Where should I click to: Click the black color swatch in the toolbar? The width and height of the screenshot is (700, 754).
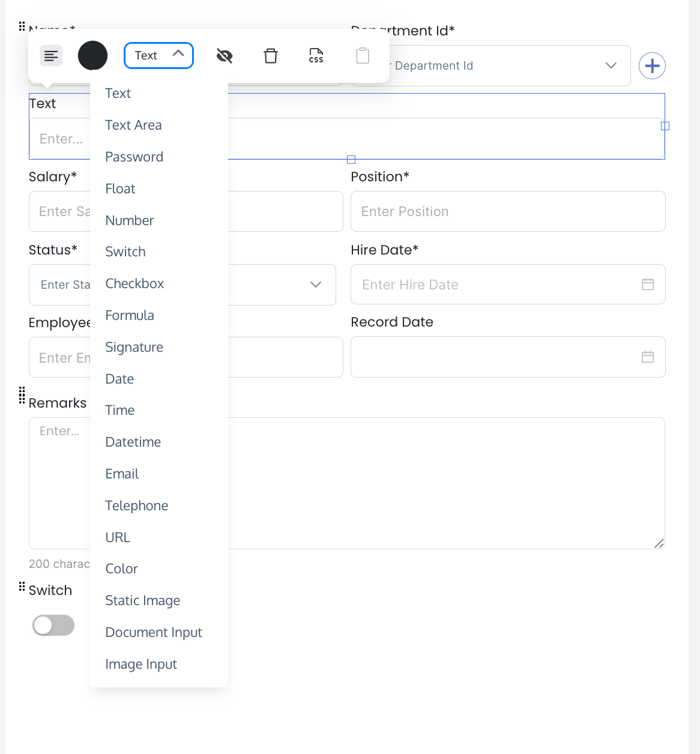click(92, 55)
